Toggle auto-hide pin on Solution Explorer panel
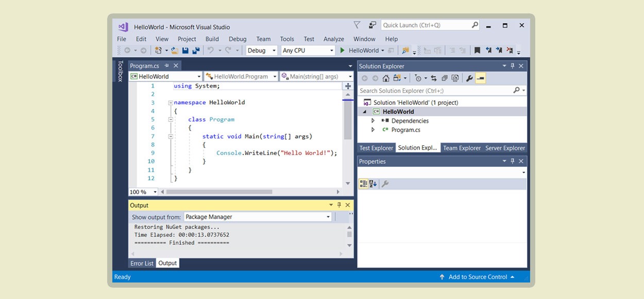Screen dimensions: 644x299 coord(513,66)
